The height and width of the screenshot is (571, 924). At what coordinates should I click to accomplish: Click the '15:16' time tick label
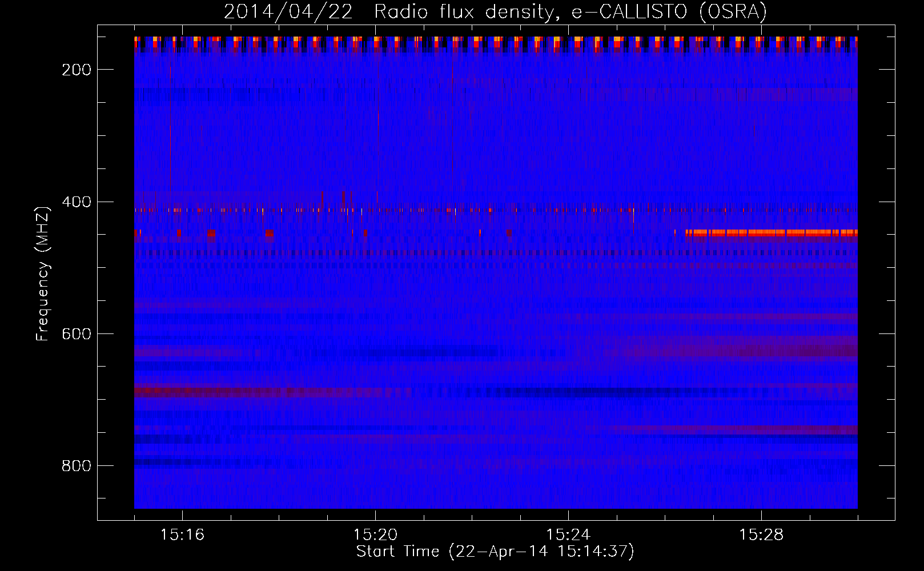182,535
